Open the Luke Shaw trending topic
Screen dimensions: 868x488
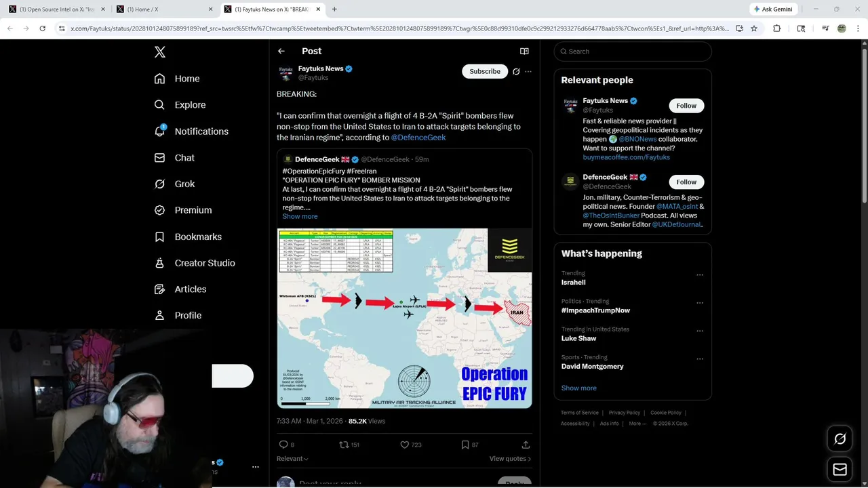coord(578,338)
